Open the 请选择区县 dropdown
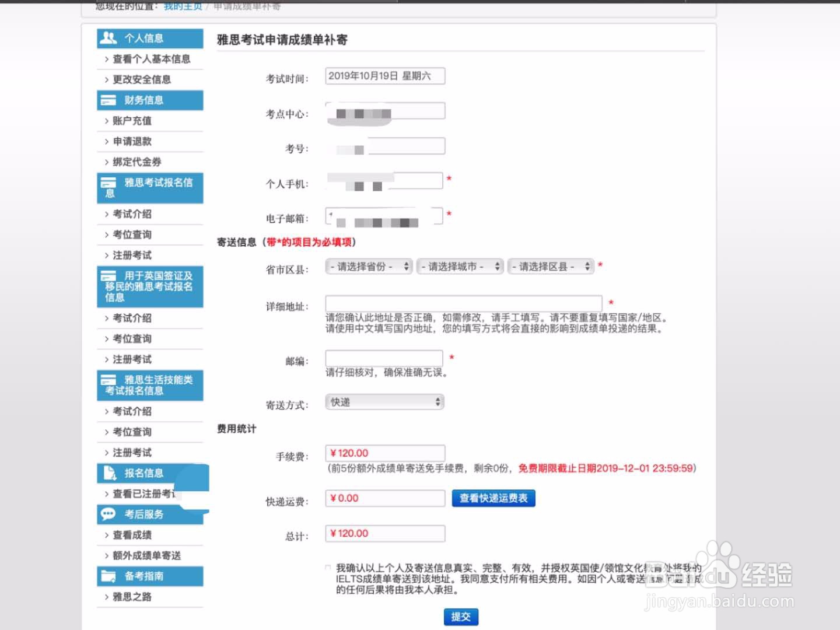 (551, 267)
